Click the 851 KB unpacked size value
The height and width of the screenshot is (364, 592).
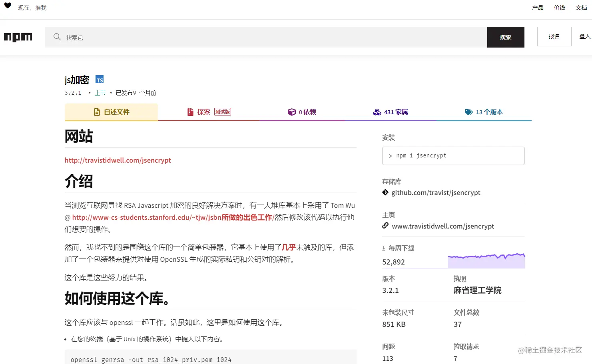coord(394,324)
